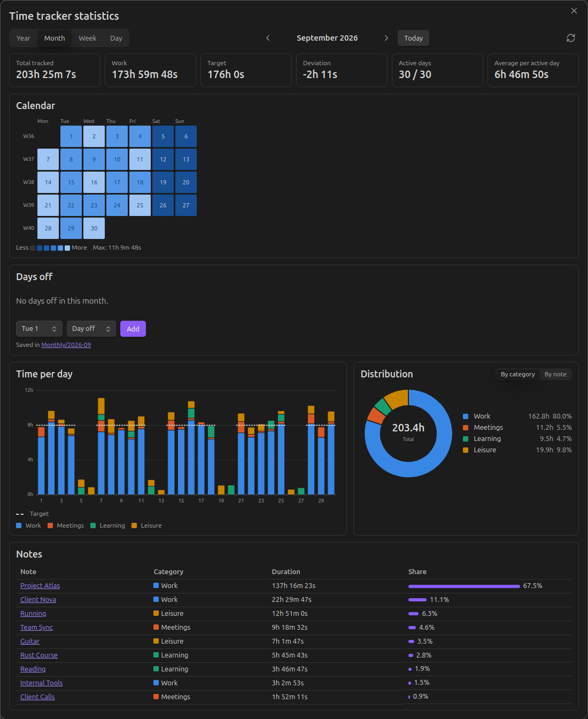
Task: Select calendar day 30
Action: [94, 228]
